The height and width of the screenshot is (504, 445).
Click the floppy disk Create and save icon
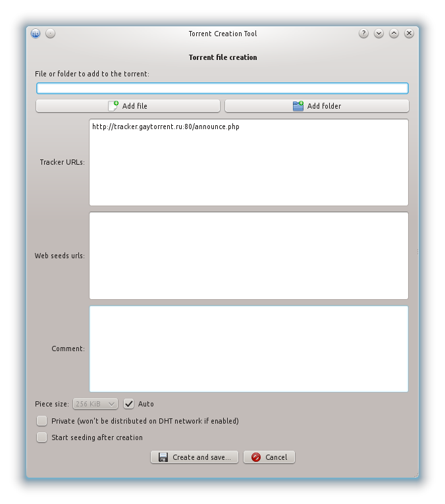pos(163,457)
